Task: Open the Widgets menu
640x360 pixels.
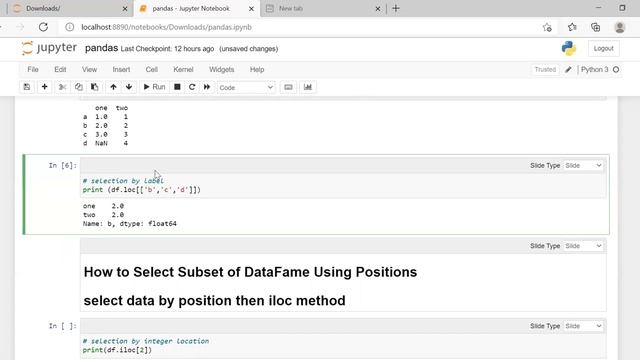Action: [222, 69]
